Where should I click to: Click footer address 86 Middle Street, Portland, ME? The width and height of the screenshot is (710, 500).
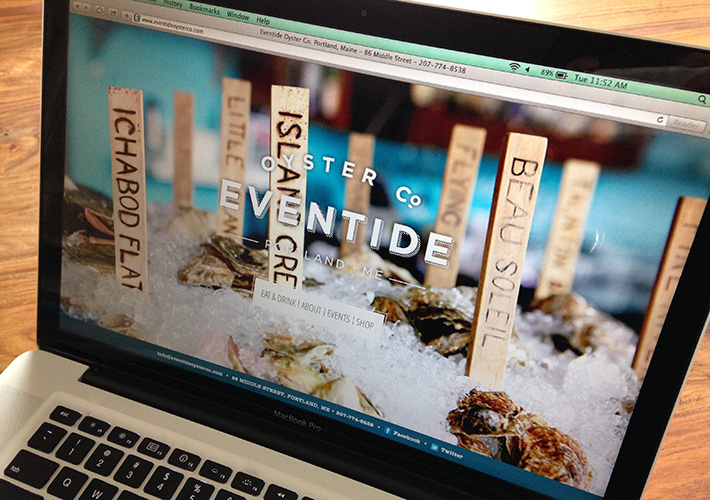(281, 392)
